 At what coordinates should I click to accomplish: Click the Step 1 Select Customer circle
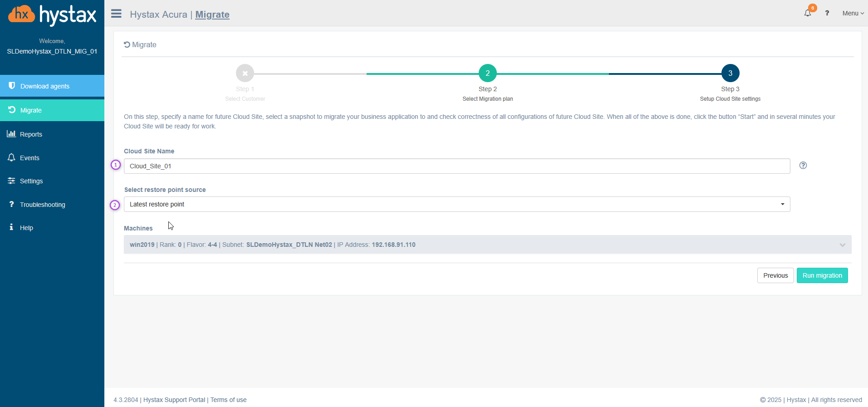245,73
